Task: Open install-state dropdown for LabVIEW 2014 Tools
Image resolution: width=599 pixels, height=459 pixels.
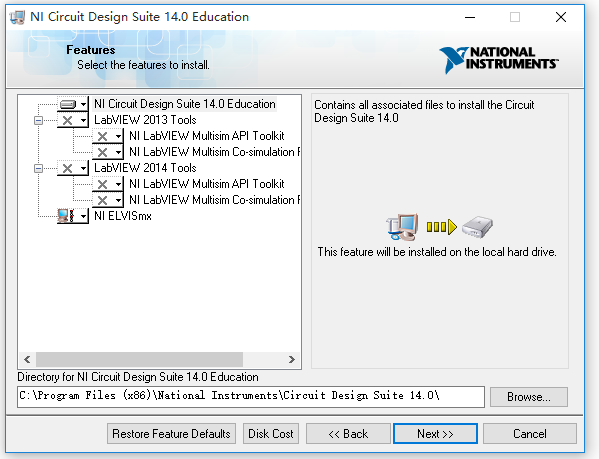Action: click(x=73, y=168)
